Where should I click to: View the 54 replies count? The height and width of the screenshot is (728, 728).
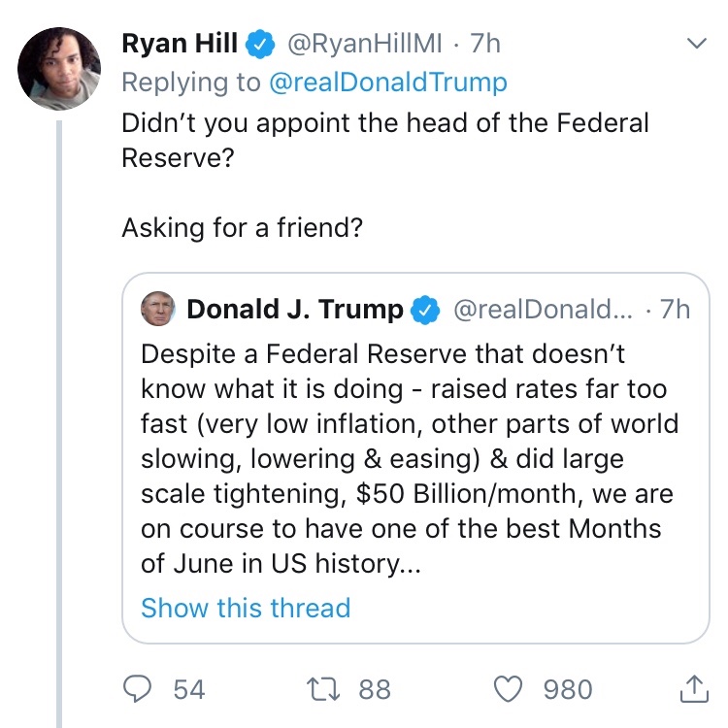click(x=189, y=689)
